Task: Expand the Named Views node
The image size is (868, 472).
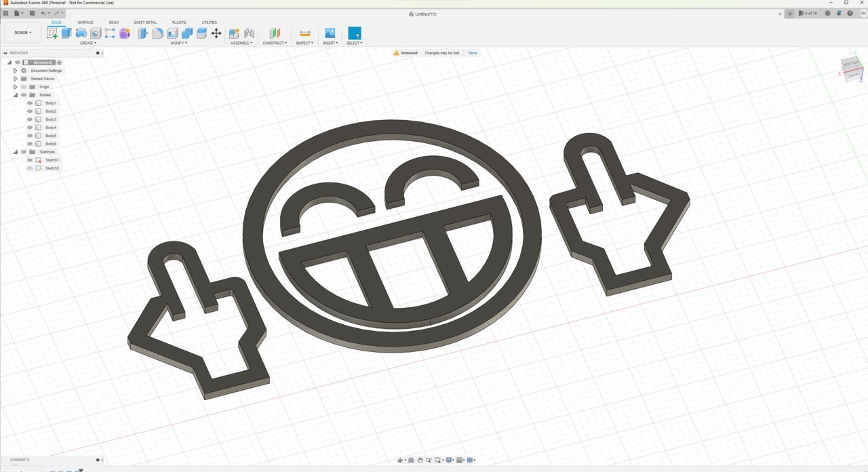Action: pos(15,79)
